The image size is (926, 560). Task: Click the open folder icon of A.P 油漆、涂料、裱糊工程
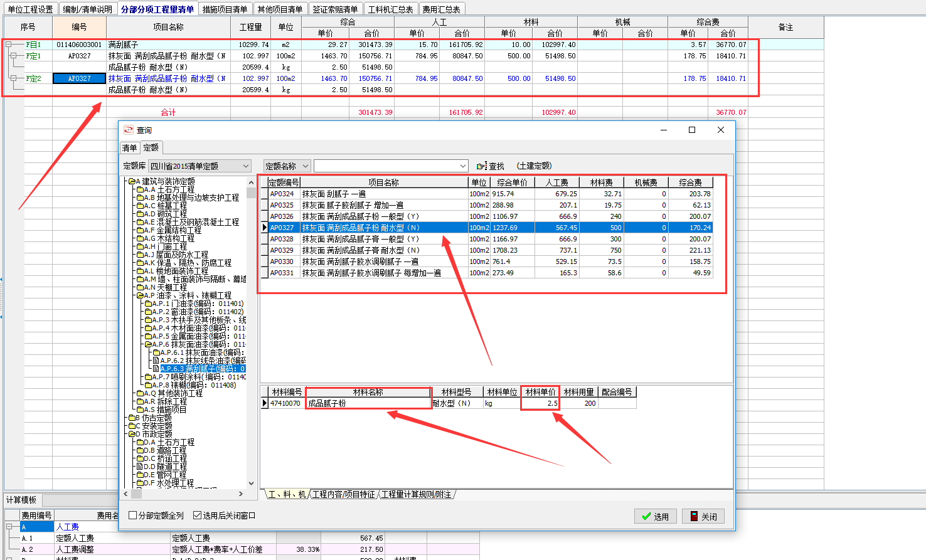(x=141, y=295)
